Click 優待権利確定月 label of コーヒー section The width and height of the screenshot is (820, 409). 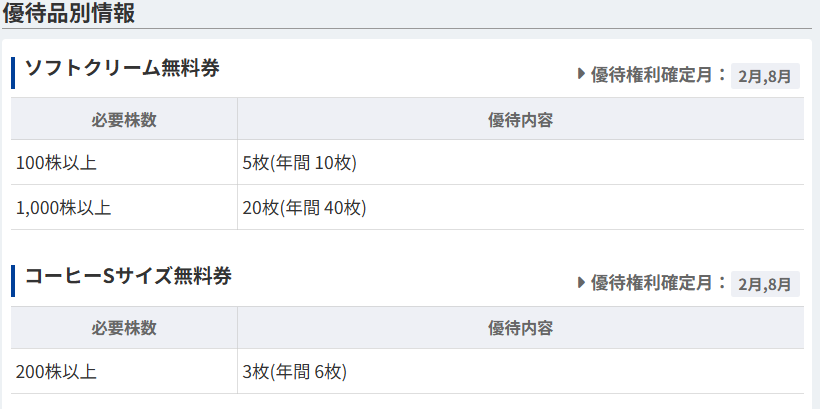click(x=652, y=283)
